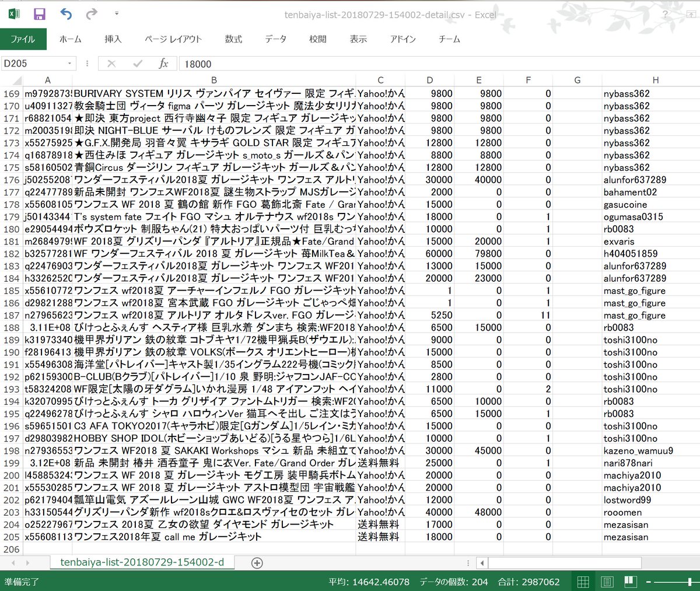This screenshot has width=700, height=591.
Task: Open the 校閲 ribbon tab
Action: tap(318, 39)
